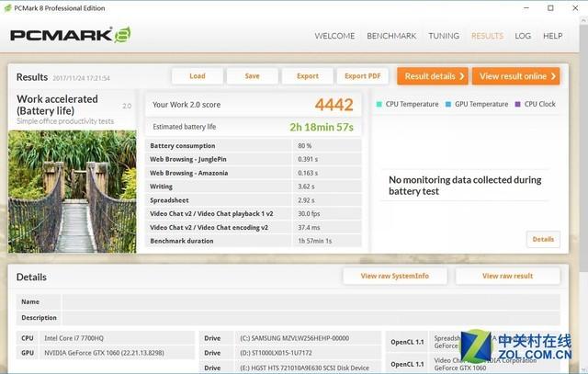Open the TUNING tab
Viewport: 588px width, 374px height.
tap(444, 36)
